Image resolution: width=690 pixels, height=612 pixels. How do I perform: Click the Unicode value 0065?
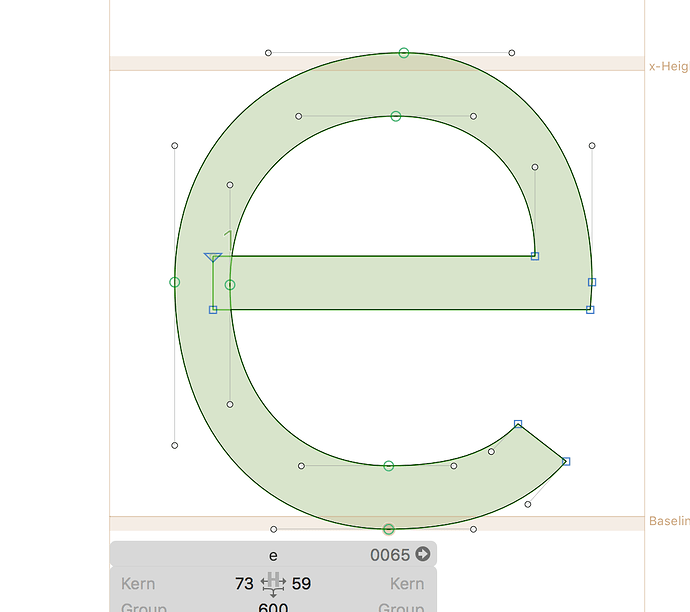390,554
